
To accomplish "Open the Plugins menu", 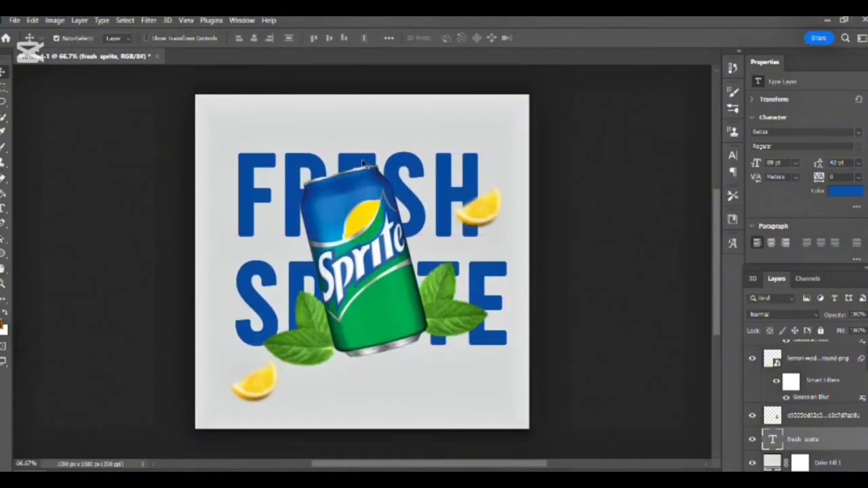I will [x=211, y=20].
